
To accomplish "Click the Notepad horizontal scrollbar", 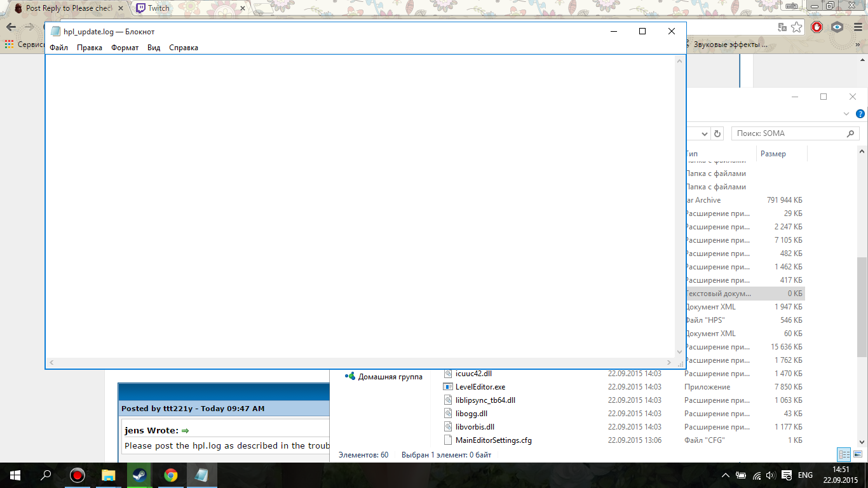I will [362, 362].
